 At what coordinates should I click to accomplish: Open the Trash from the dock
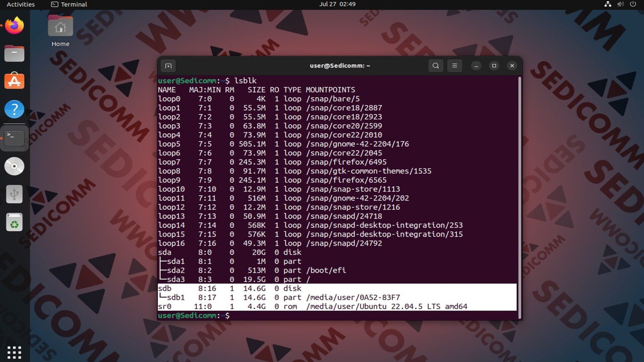pos(14,222)
